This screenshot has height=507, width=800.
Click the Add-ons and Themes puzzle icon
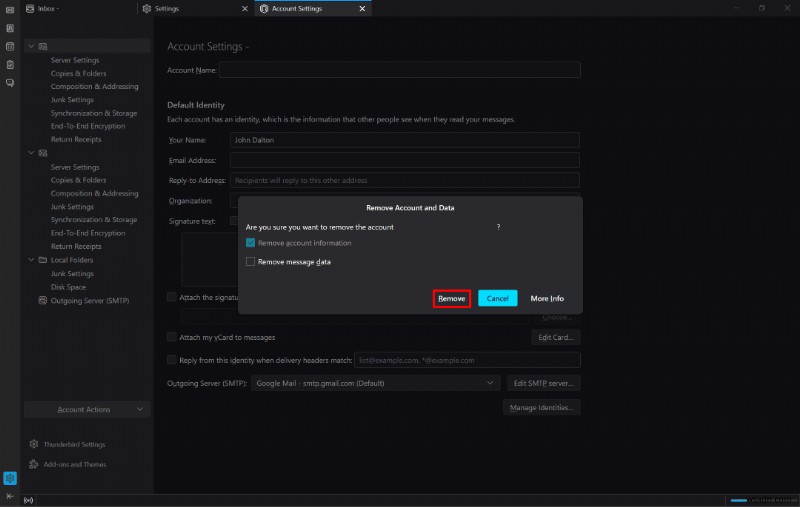(34, 464)
